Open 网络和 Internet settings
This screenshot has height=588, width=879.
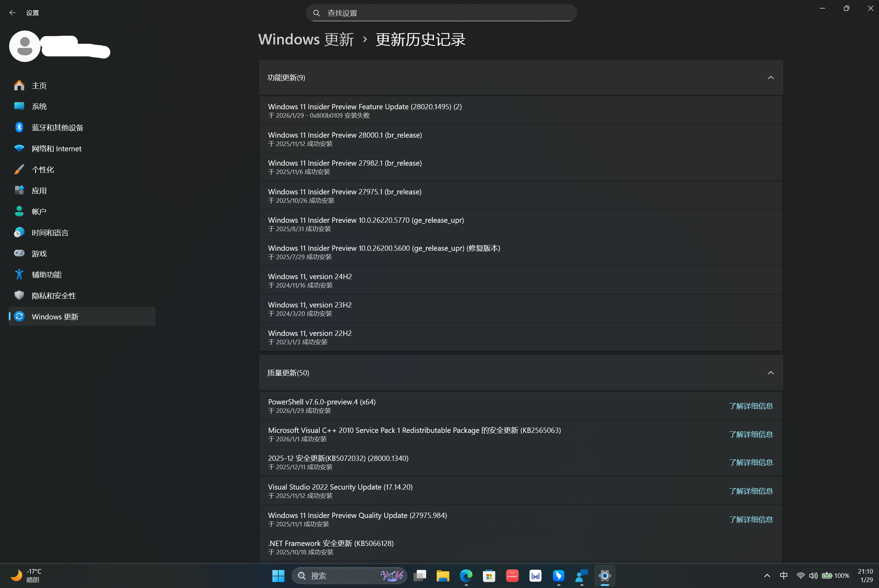click(82, 148)
